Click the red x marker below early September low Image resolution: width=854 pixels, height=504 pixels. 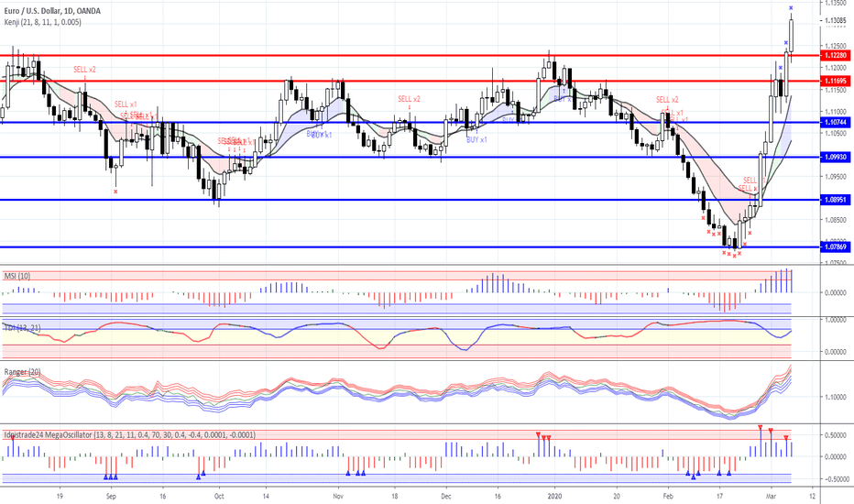[x=115, y=192]
